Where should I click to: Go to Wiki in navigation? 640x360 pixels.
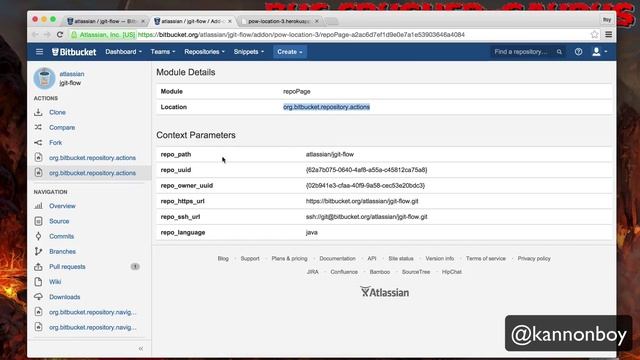point(55,282)
